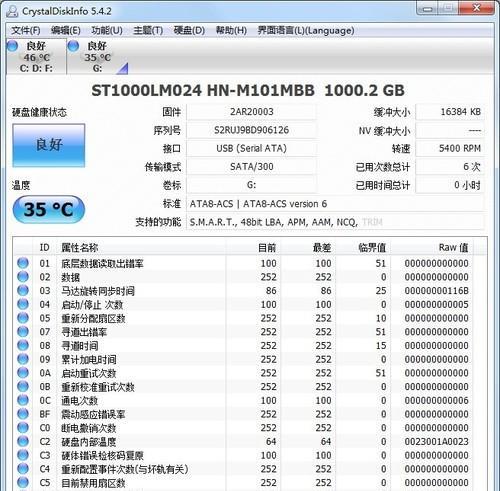Image resolution: width=500 pixels, height=491 pixels.
Task: Click the 临界值 column header
Action: (x=363, y=247)
